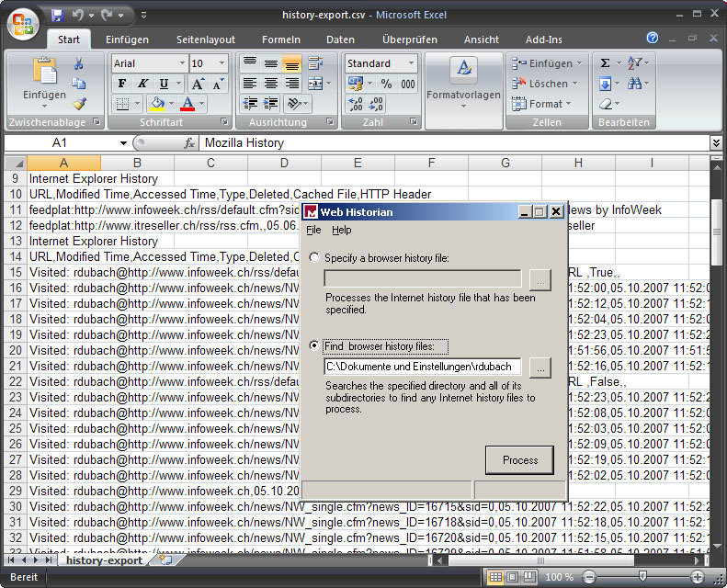Toggle italic (K) formatting
The image size is (727, 588).
pos(142,84)
